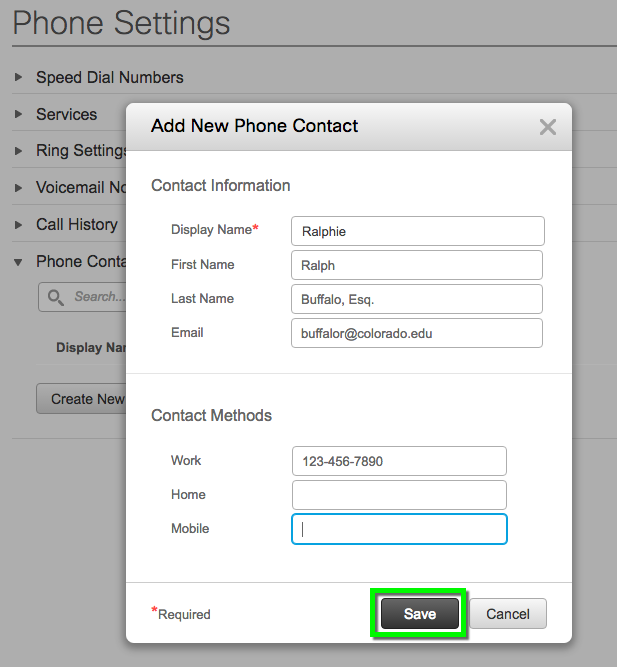The image size is (617, 667).
Task: Open the Speed Dial Numbers heading
Action: [x=109, y=77]
